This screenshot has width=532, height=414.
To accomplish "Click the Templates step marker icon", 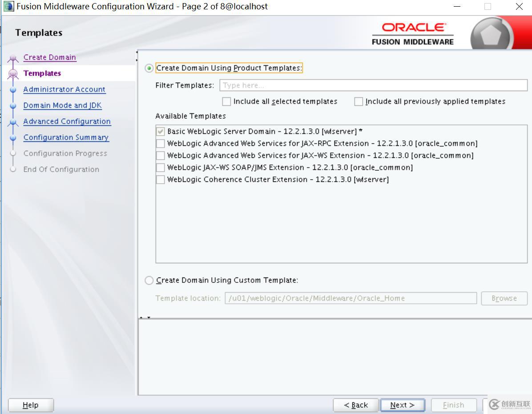I will click(13, 73).
